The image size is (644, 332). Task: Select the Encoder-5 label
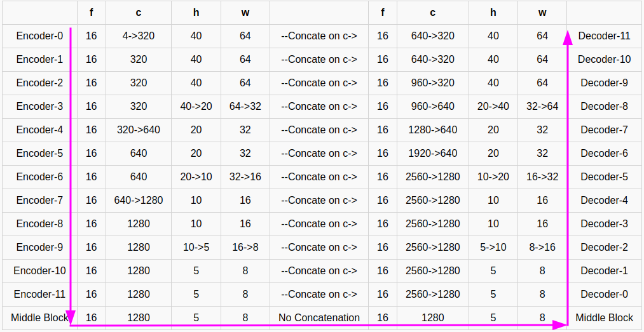point(40,154)
